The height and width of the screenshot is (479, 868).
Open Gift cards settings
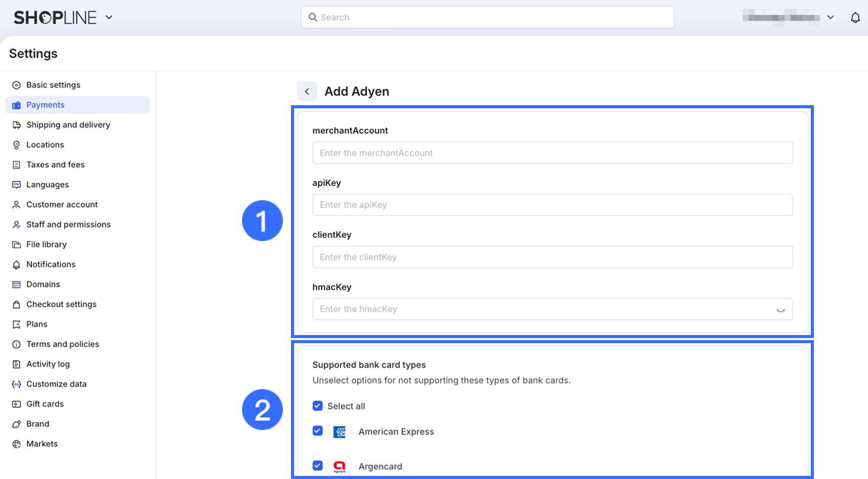(x=78, y=403)
